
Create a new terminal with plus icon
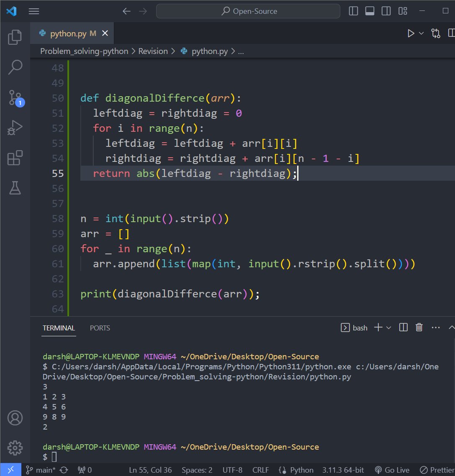[378, 328]
